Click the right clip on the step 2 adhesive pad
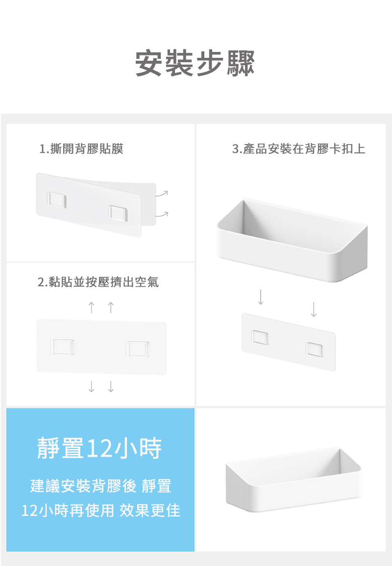The height and width of the screenshot is (566, 392). pos(138,348)
